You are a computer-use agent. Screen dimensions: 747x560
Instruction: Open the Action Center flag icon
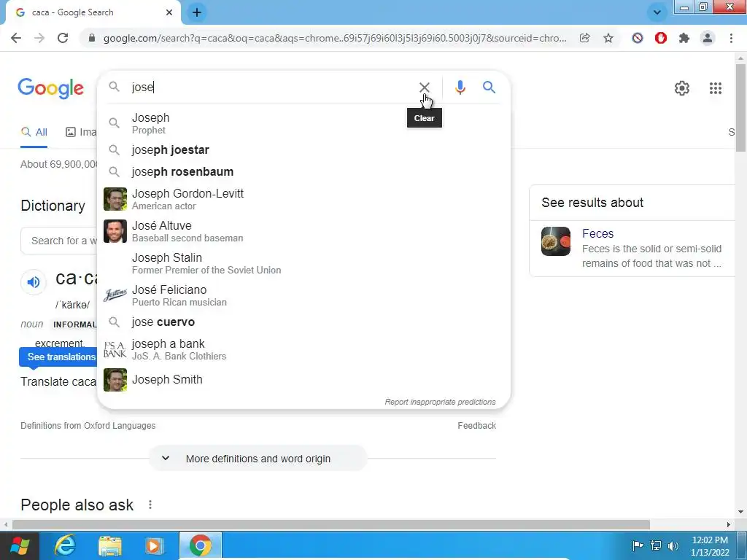pyautogui.click(x=638, y=545)
